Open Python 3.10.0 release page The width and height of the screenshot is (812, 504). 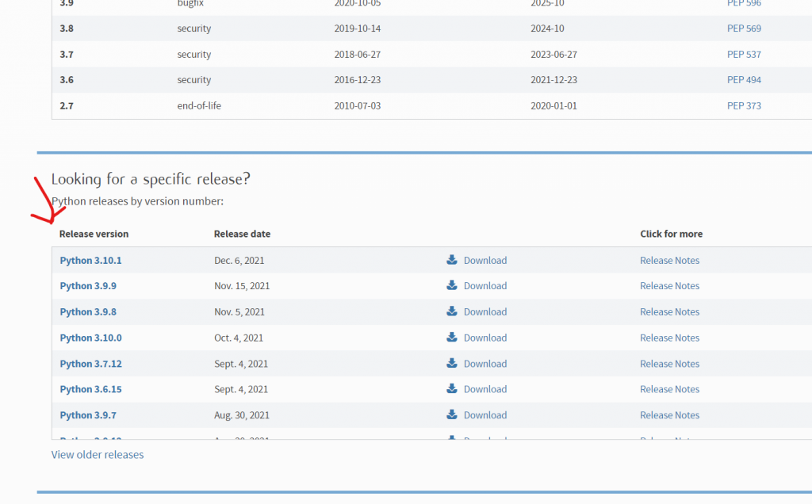coord(90,338)
